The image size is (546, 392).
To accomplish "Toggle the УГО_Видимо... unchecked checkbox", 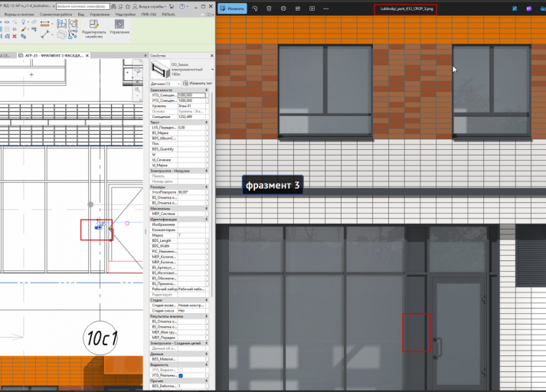I will click(x=181, y=370).
